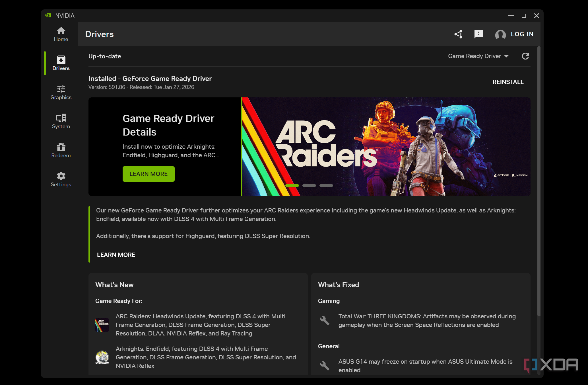Open LEARN MORE link below driver description

(x=116, y=255)
